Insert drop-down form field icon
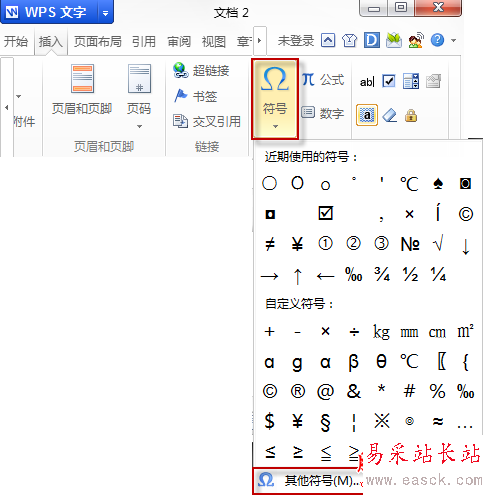Viewport: 483px width, 495px height. click(x=411, y=81)
